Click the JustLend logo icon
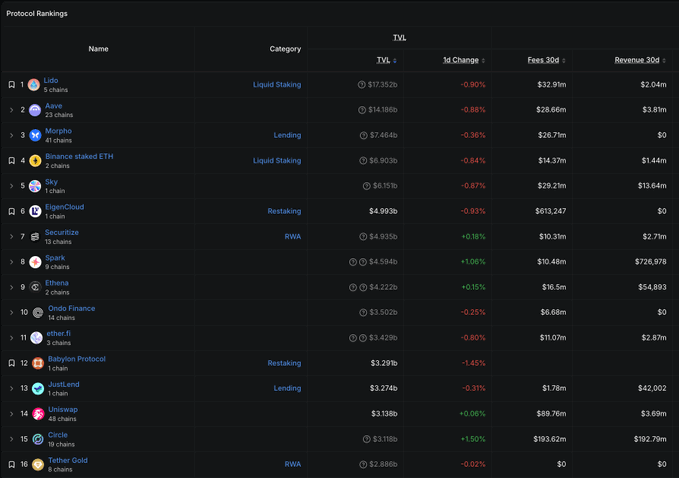Image resolution: width=679 pixels, height=478 pixels. point(38,388)
